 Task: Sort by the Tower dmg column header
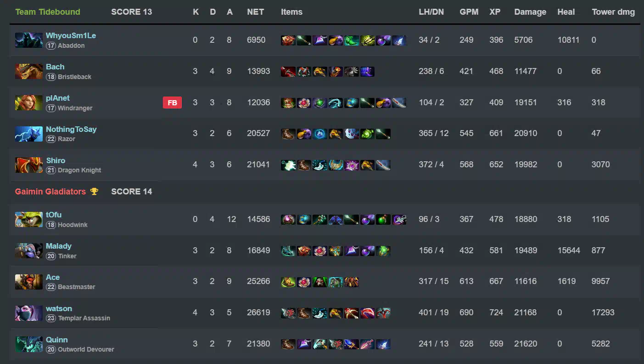point(613,12)
